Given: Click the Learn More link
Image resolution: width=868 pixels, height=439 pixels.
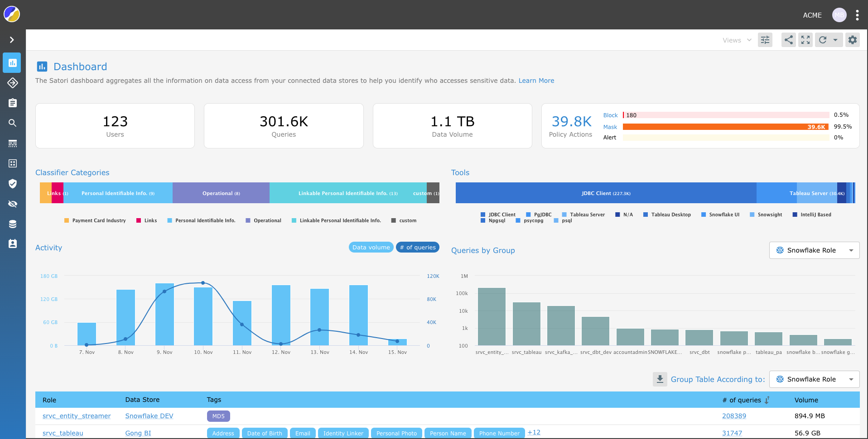Looking at the screenshot, I should click(x=536, y=81).
